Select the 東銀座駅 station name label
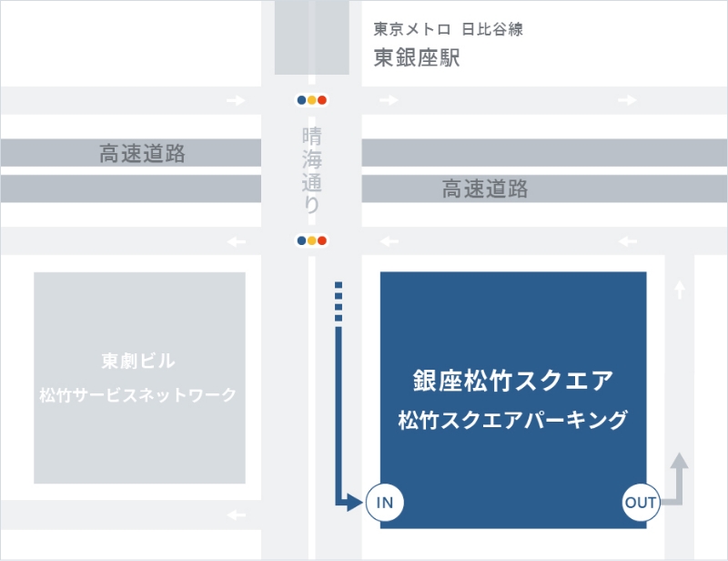The image size is (728, 561). (418, 58)
